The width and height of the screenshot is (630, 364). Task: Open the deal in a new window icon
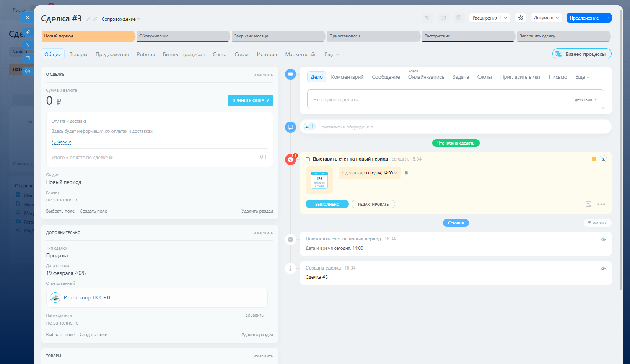click(x=28, y=58)
